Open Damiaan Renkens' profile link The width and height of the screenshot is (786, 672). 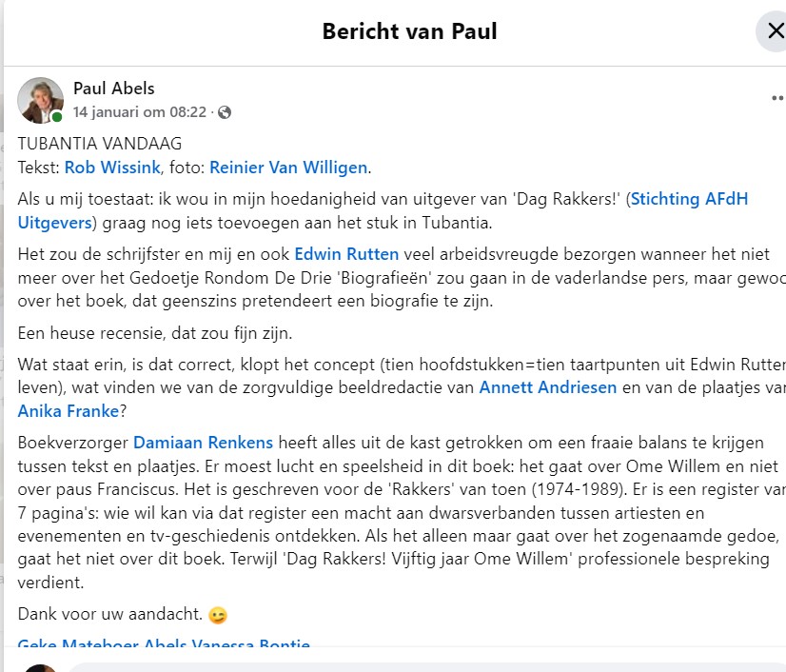[203, 443]
